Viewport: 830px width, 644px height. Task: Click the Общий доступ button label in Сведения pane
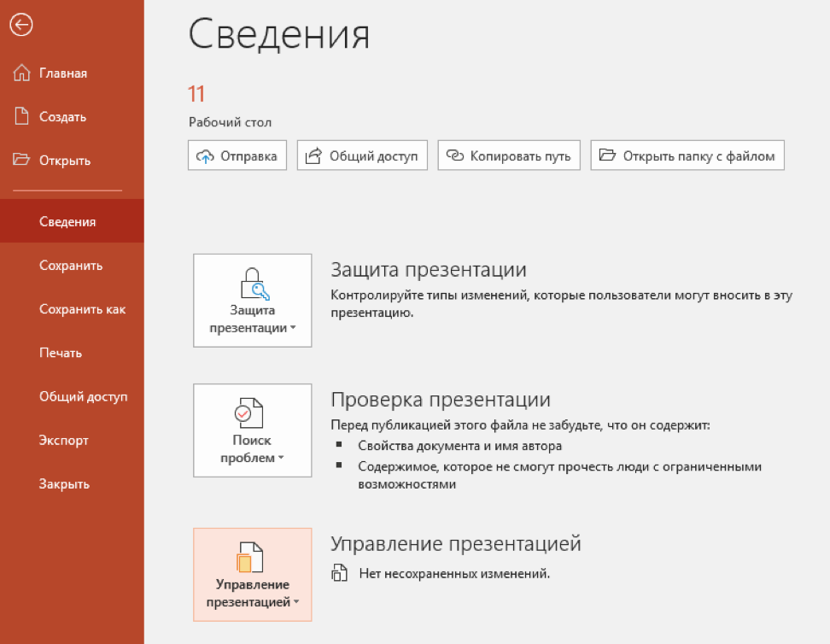click(x=374, y=156)
